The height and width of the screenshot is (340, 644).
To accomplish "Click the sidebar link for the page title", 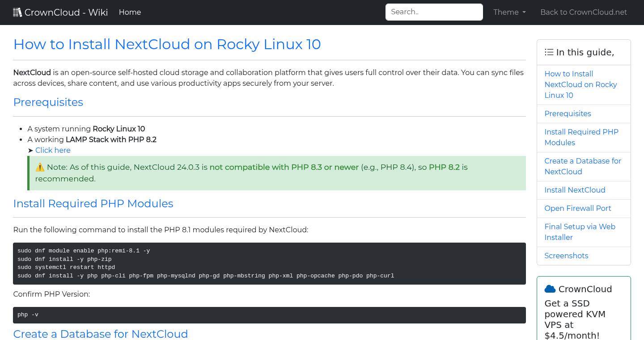I will 580,84.
